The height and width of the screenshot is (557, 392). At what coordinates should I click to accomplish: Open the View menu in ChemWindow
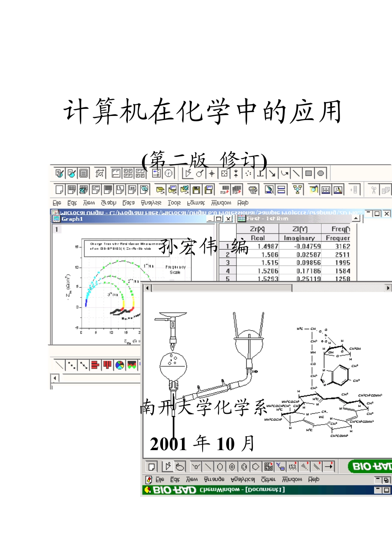[x=191, y=479]
